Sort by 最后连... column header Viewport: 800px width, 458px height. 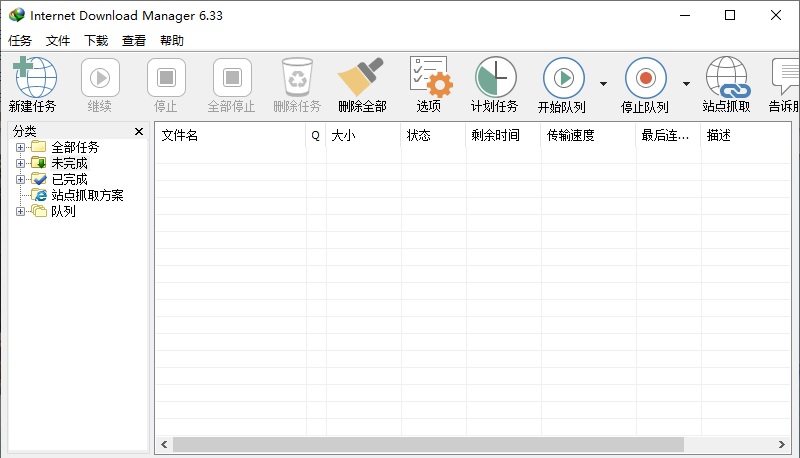click(668, 135)
